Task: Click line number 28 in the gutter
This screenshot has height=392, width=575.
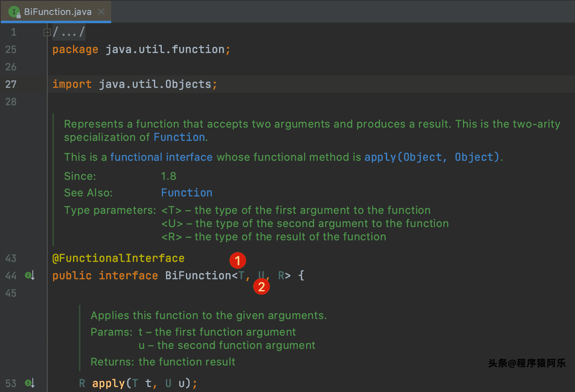Action: point(11,102)
